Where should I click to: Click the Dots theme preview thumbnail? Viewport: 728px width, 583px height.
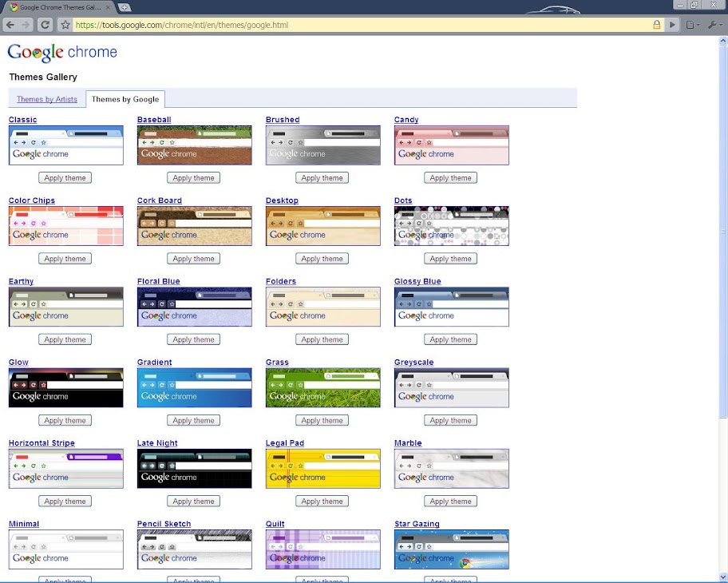click(x=452, y=226)
